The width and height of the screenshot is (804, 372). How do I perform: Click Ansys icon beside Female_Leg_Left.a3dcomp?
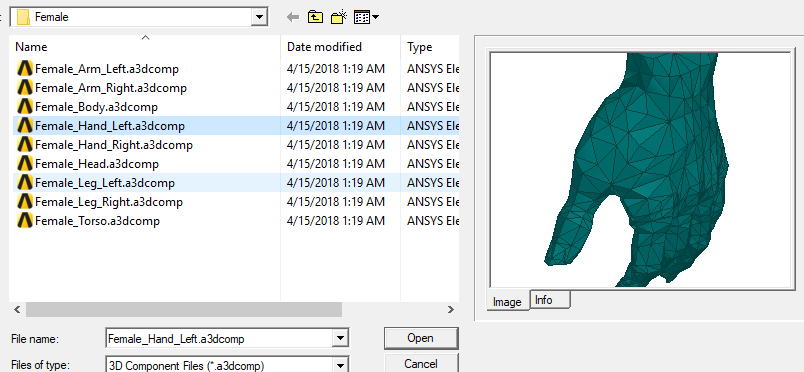25,183
